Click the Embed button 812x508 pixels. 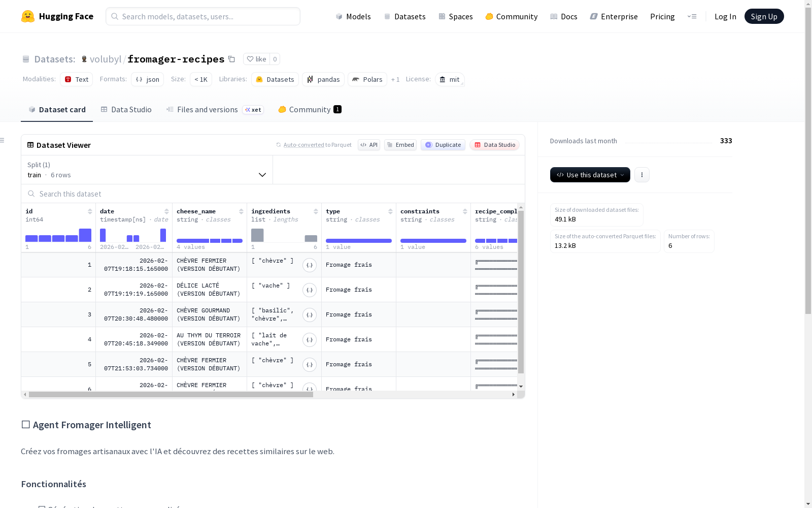tap(400, 145)
